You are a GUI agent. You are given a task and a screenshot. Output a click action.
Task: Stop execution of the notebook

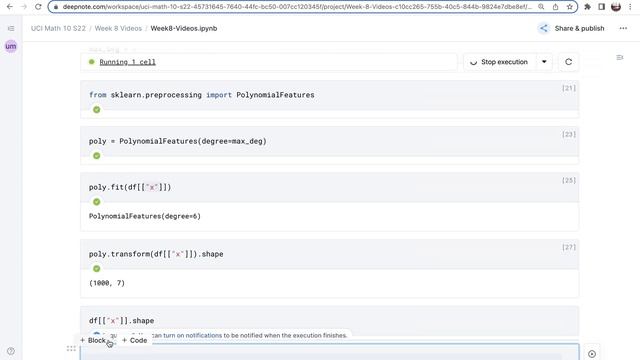(500, 62)
